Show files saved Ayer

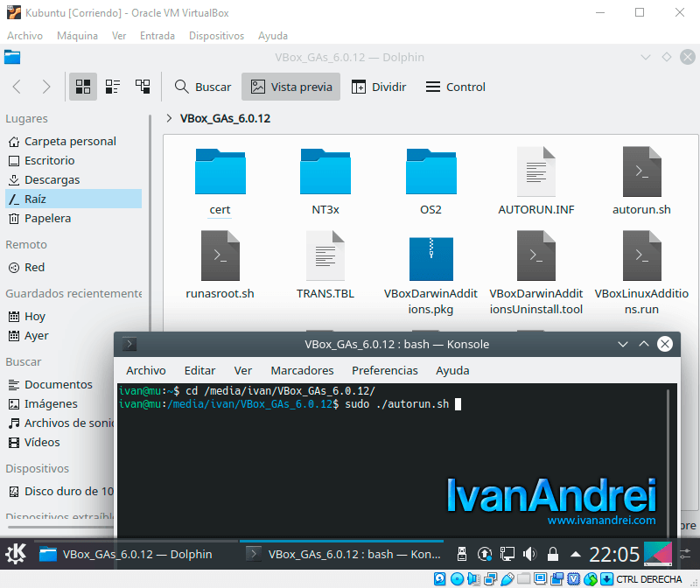(73, 336)
